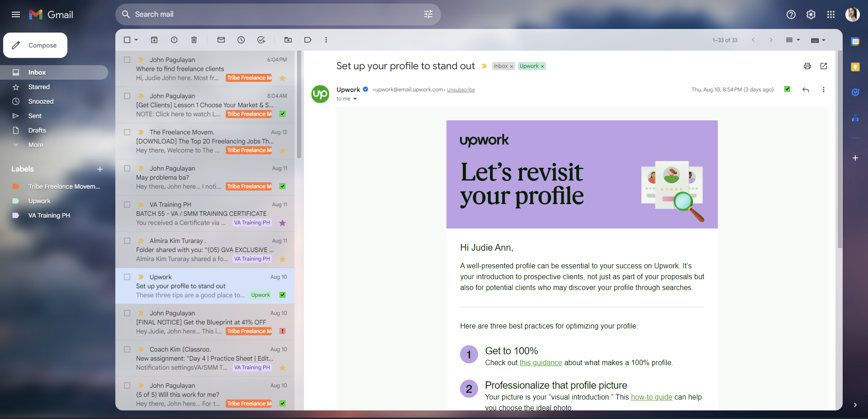Go to the older page arrow
This screenshot has width=868, height=419.
coord(771,40)
